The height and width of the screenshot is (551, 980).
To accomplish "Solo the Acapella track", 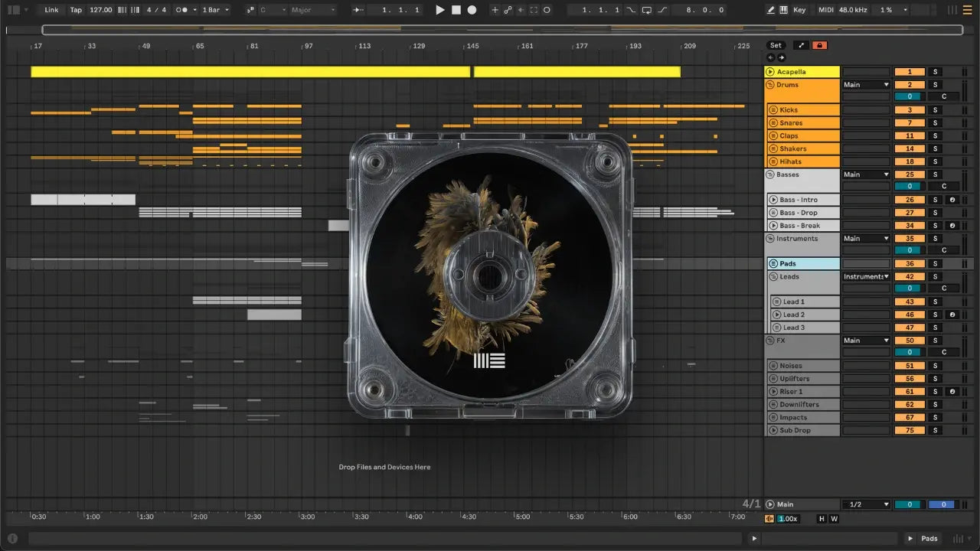I will click(934, 72).
